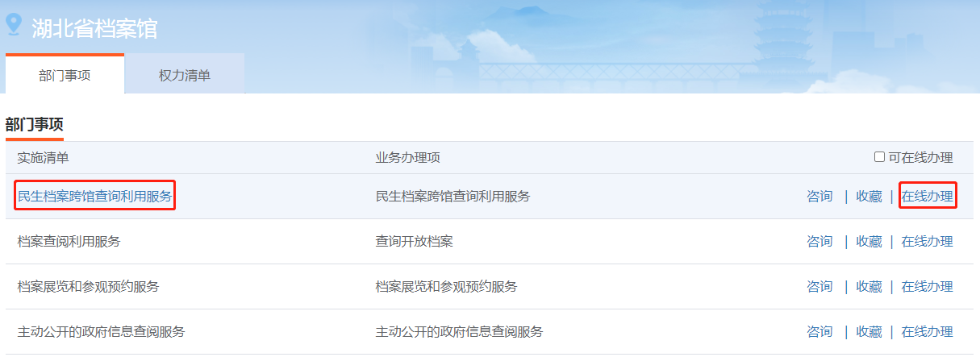Open the 权力清单 tab
Screen dimensions: 980x357
click(185, 75)
